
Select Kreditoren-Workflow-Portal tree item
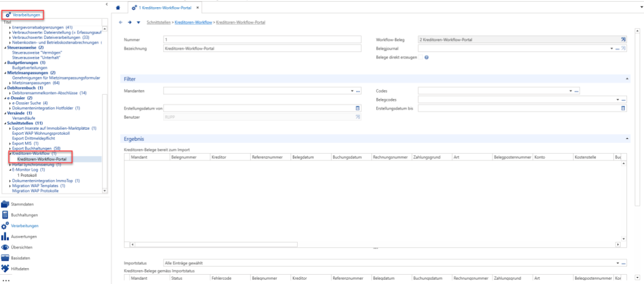point(42,159)
